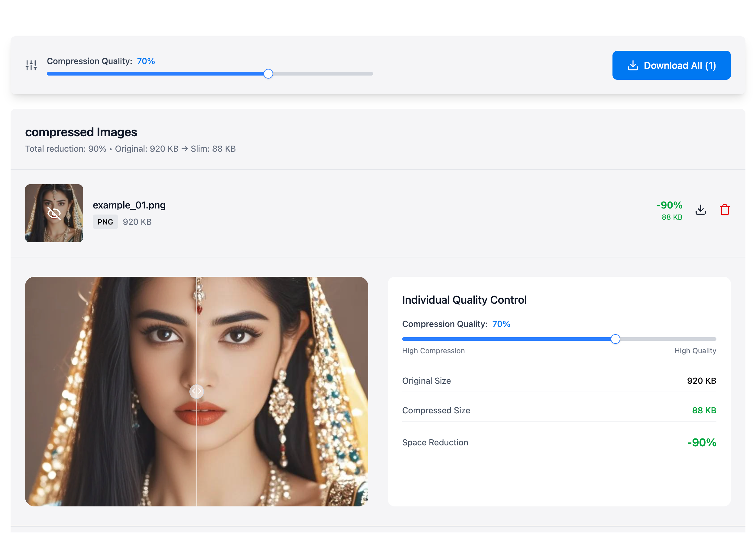Click the before/after comparison divider handle
This screenshot has width=756, height=533.
(197, 391)
